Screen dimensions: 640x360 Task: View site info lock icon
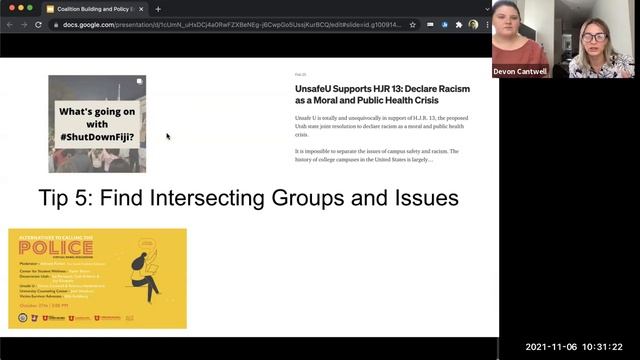tap(56, 25)
